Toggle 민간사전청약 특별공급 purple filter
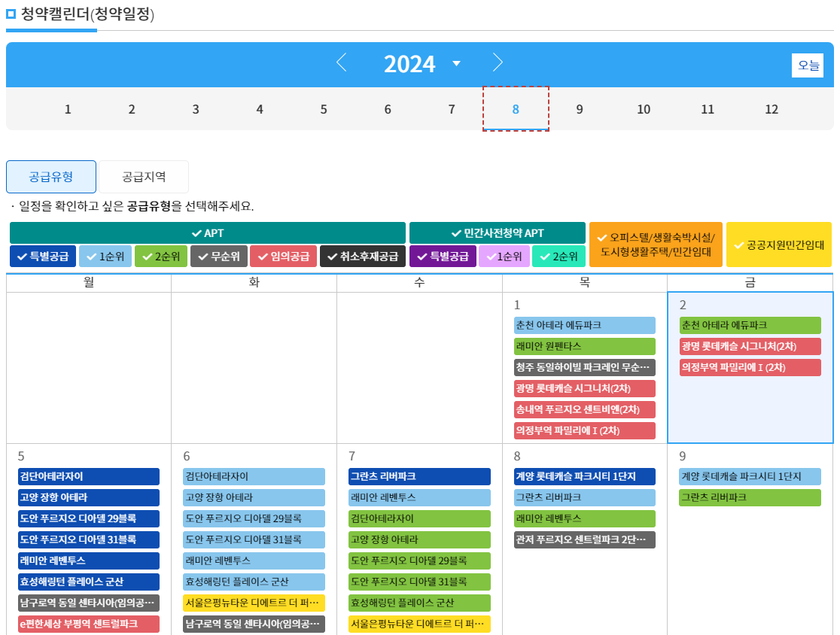The height and width of the screenshot is (635, 840). 443,257
